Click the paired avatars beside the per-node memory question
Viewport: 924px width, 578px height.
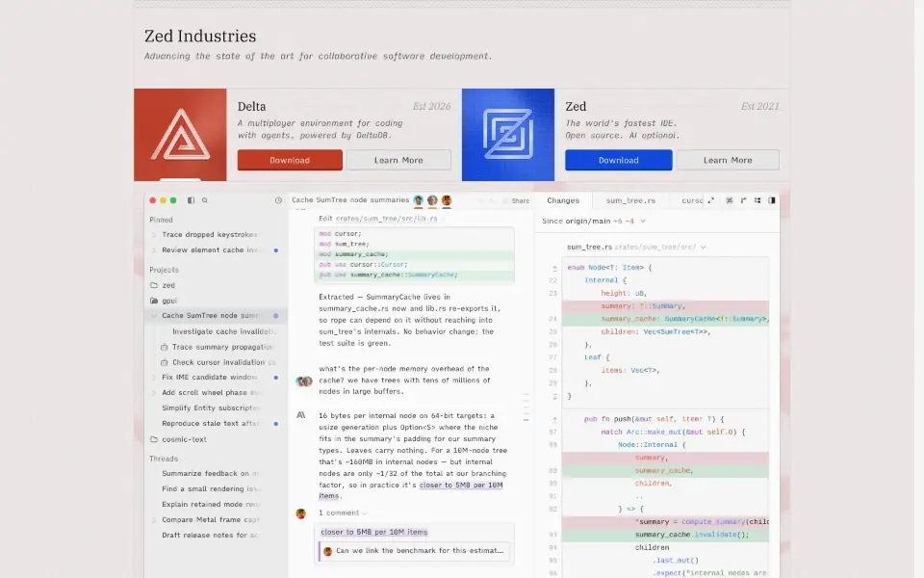pos(304,381)
